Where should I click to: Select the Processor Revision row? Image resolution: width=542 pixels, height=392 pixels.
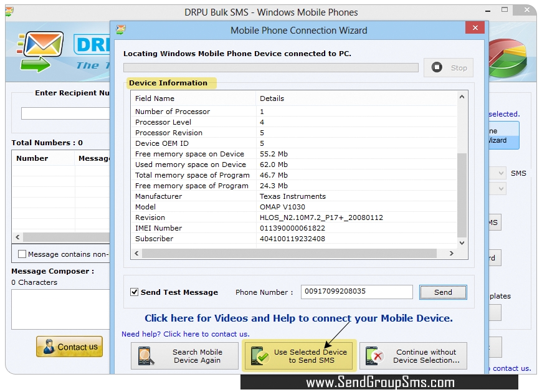pos(294,133)
